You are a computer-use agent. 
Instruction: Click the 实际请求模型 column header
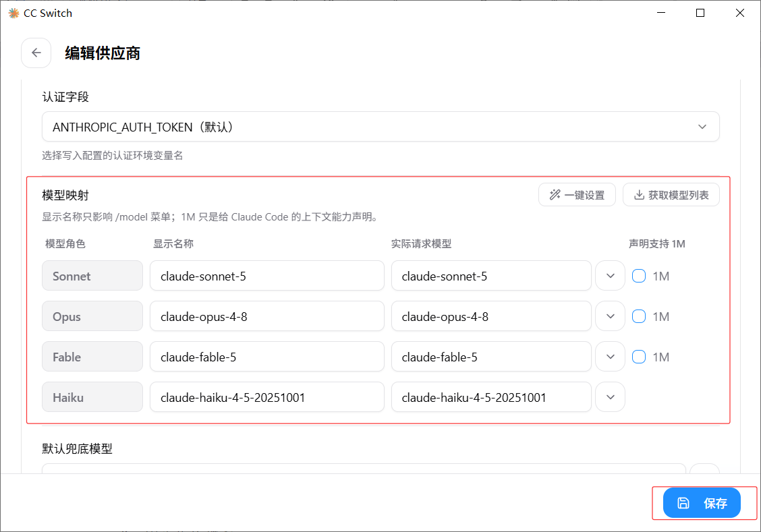[x=421, y=244]
